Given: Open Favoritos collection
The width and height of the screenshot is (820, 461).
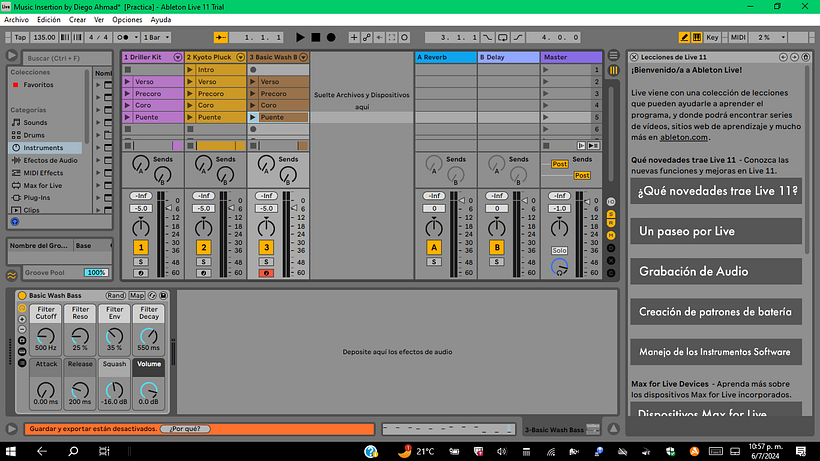Looking at the screenshot, I should click(x=38, y=85).
